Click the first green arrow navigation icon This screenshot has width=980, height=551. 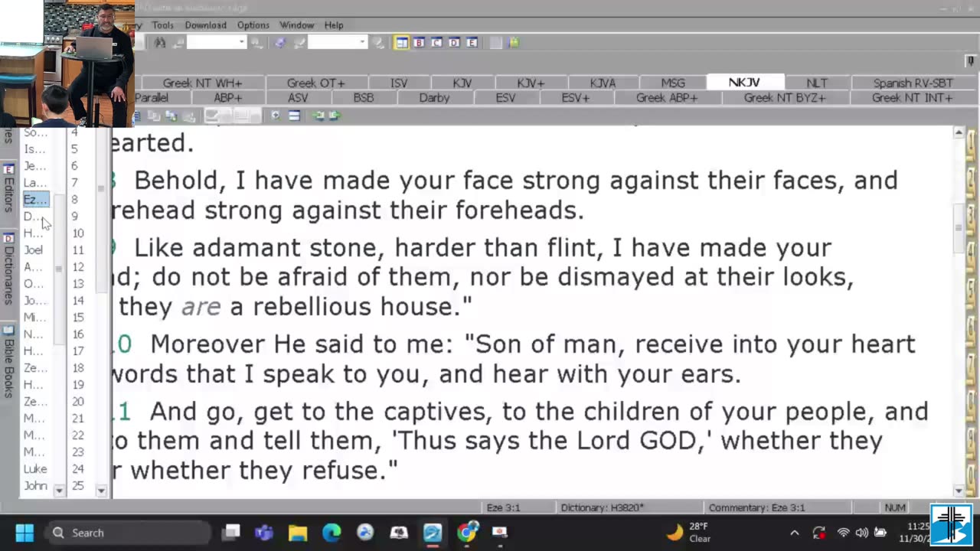tap(318, 116)
